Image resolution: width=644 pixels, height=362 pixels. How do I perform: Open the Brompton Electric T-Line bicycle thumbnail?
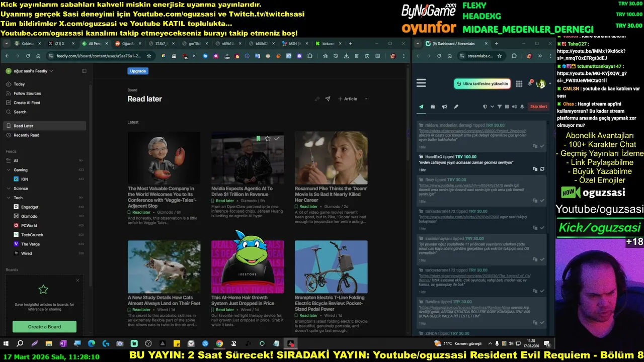tap(331, 266)
